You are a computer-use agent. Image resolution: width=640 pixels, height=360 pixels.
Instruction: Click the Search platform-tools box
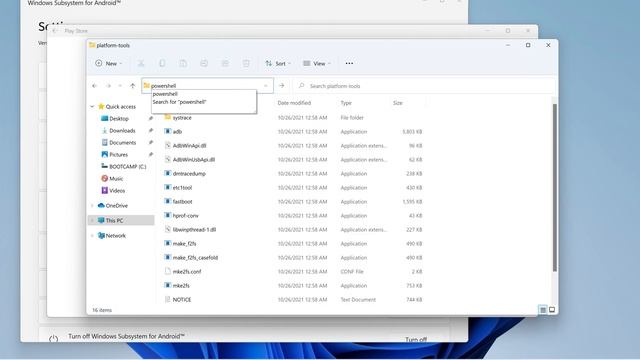pos(424,86)
